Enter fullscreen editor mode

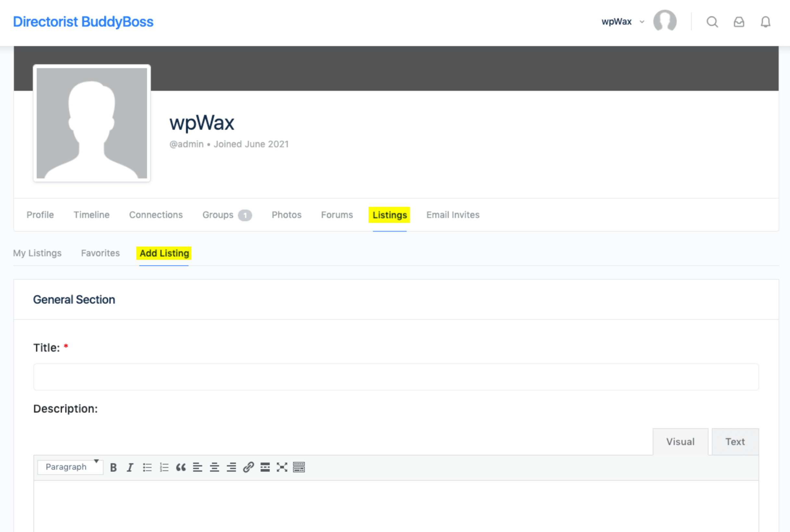pyautogui.click(x=282, y=467)
